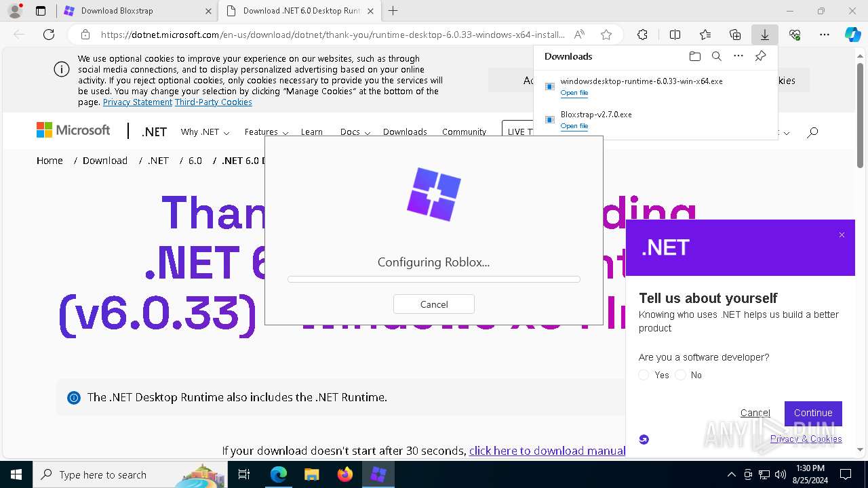Open the downloads folder icon

[694, 56]
